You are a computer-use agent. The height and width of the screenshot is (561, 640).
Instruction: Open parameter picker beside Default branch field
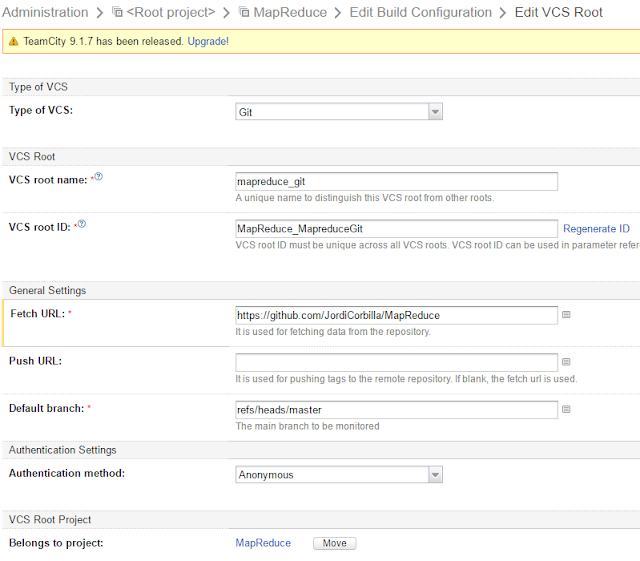(x=566, y=409)
